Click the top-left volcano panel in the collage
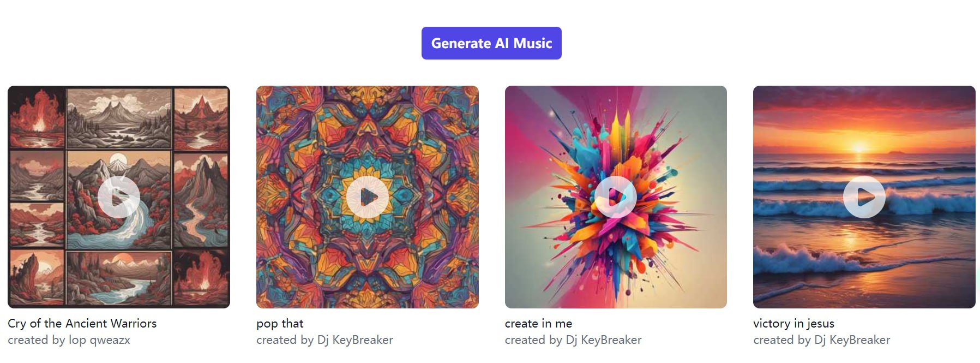 point(37,118)
